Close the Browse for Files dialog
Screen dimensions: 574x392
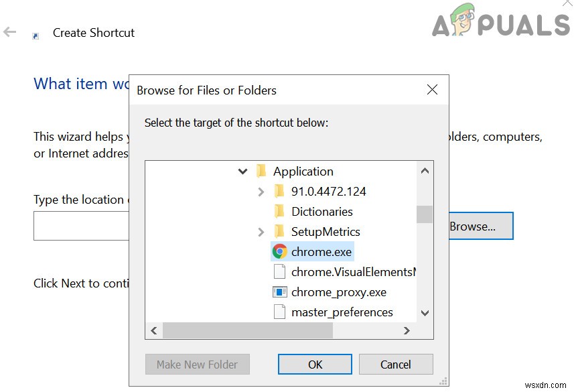(x=432, y=89)
